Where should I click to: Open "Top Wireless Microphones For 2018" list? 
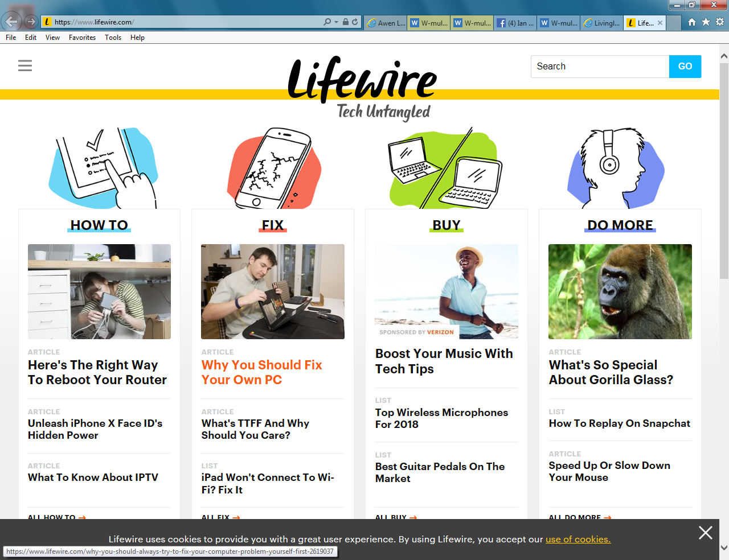[441, 418]
